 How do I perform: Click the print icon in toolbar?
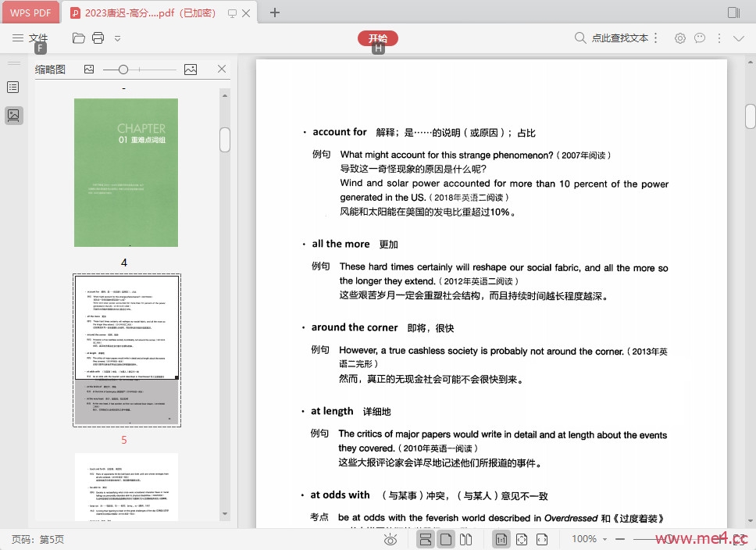click(98, 37)
